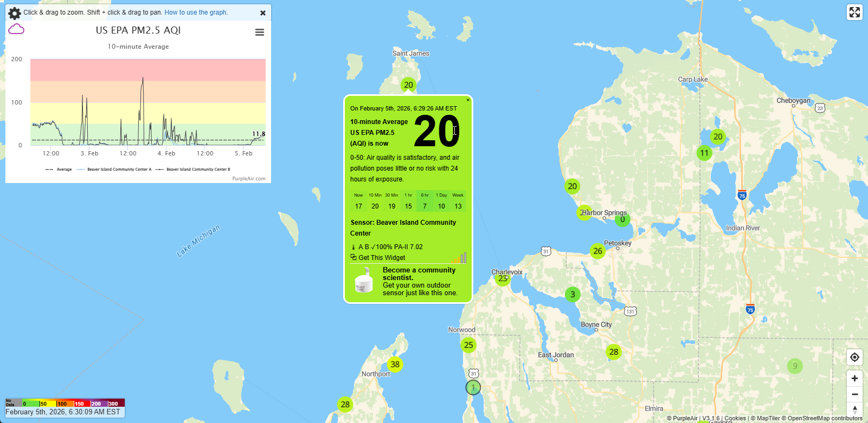Toggle Average series in chart legend
Screen dimensions: 868x423
59,170
